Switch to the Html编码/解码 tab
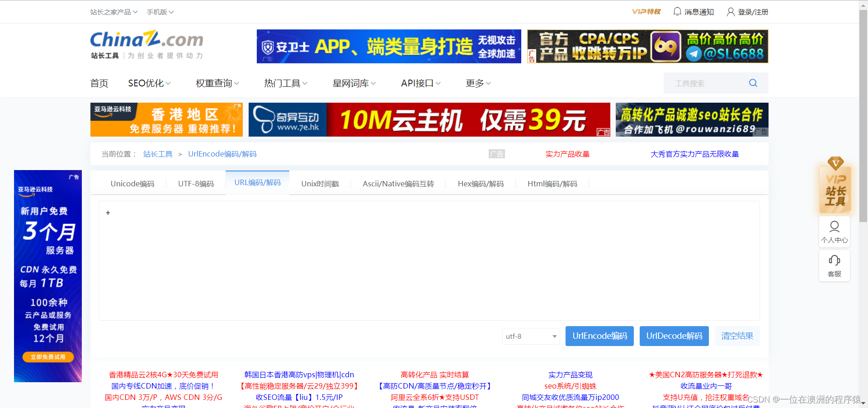868x408 pixels. point(552,184)
